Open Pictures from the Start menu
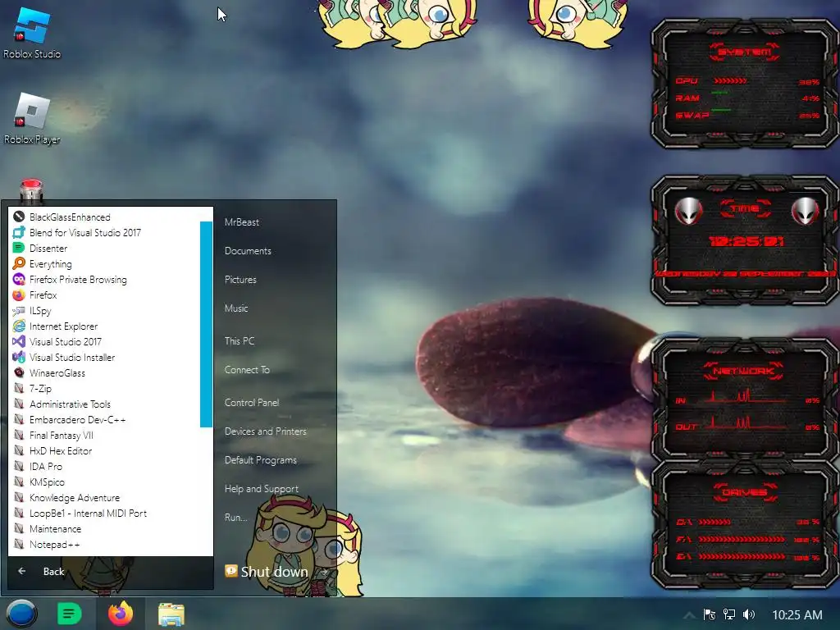 click(x=240, y=279)
